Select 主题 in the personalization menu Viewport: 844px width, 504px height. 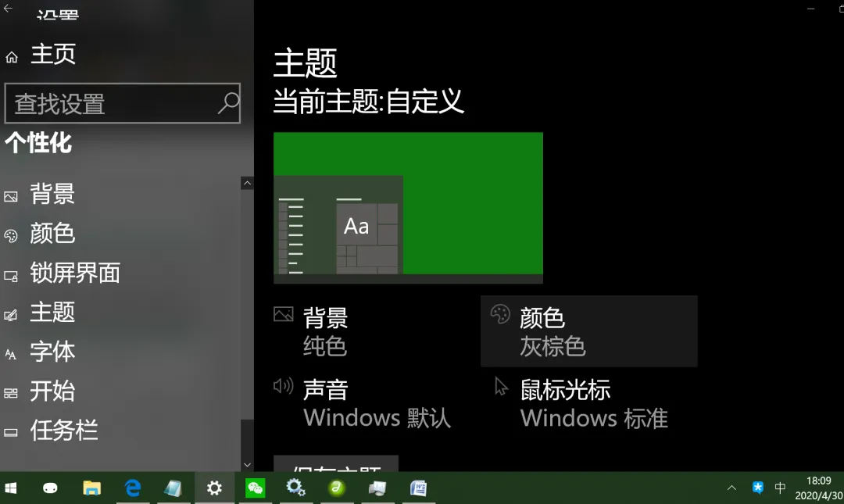point(52,313)
